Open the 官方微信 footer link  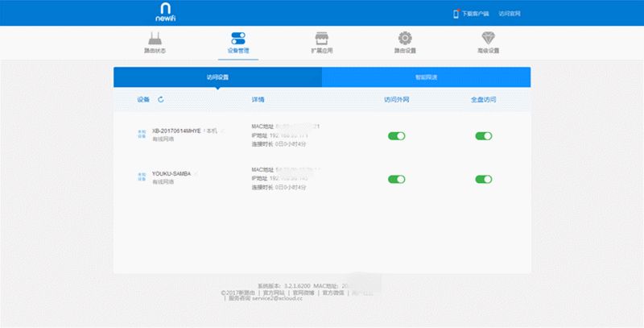click(x=333, y=293)
